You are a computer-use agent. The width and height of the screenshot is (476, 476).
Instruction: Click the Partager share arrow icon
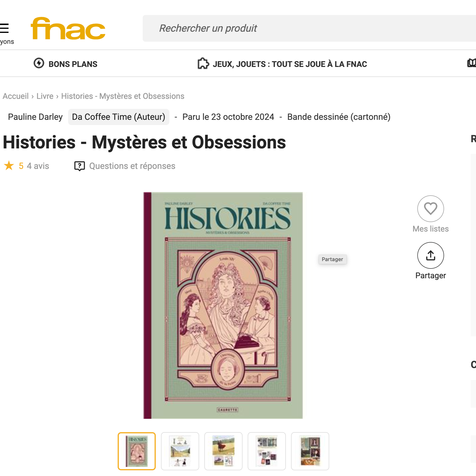(x=430, y=255)
